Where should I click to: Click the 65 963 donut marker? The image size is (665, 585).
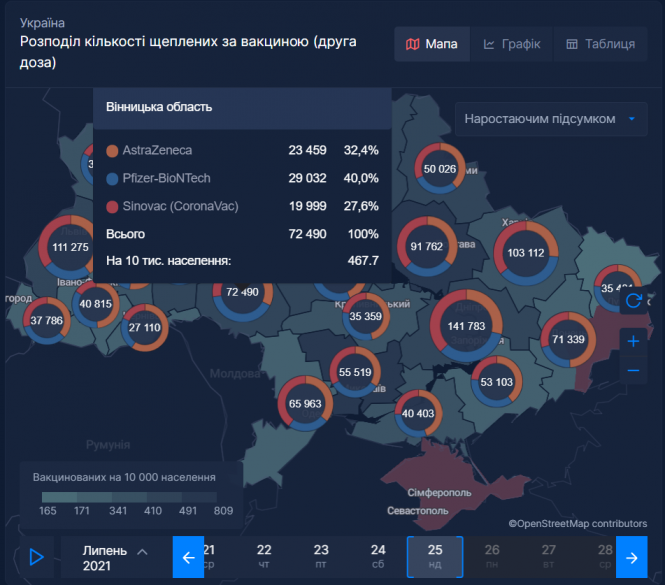tap(305, 403)
